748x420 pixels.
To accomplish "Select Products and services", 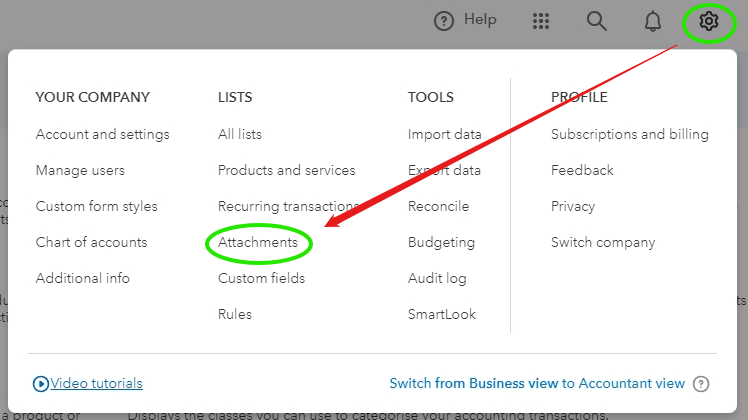I will point(286,170).
